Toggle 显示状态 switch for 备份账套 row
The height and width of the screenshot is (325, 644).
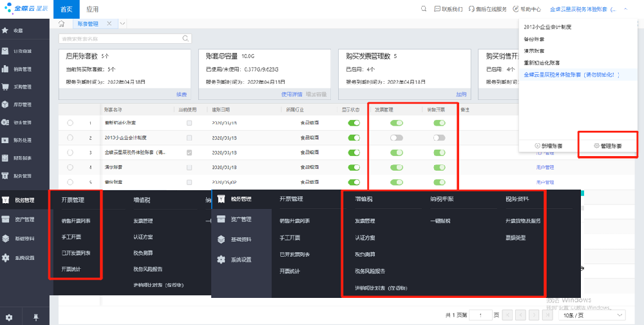point(354,182)
